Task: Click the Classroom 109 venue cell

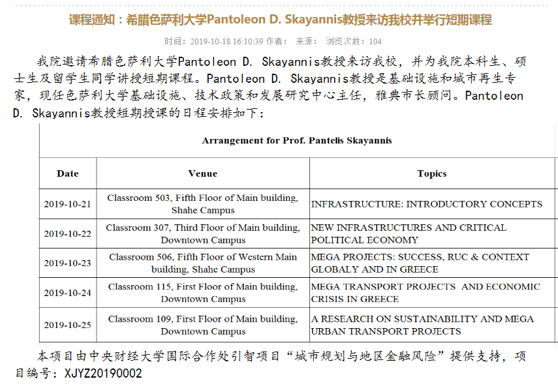Action: pos(203,325)
